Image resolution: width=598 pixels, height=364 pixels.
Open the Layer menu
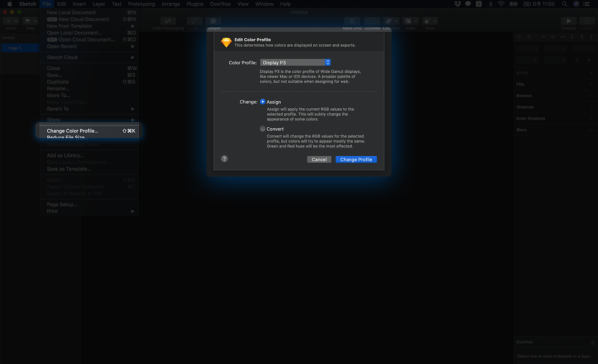pos(99,4)
